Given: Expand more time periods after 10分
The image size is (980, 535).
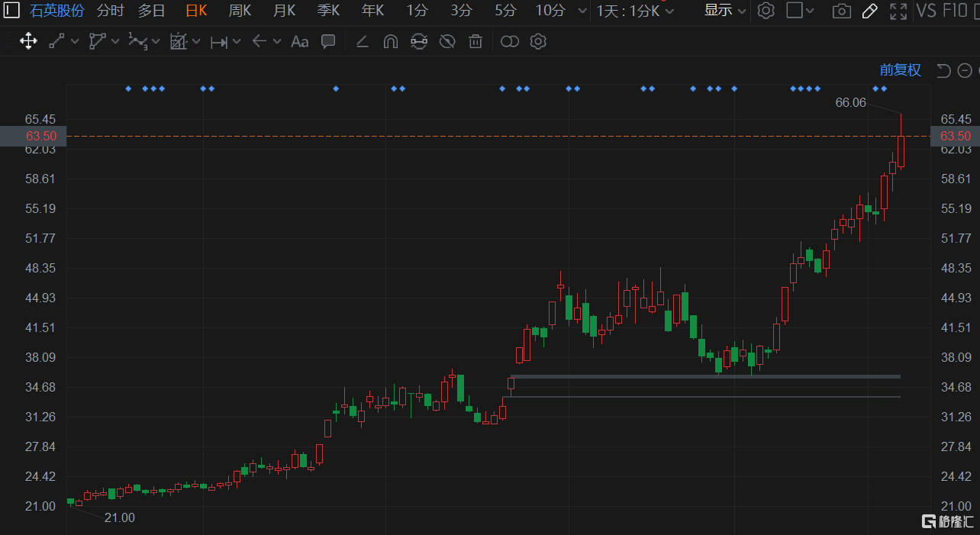Looking at the screenshot, I should (x=583, y=11).
